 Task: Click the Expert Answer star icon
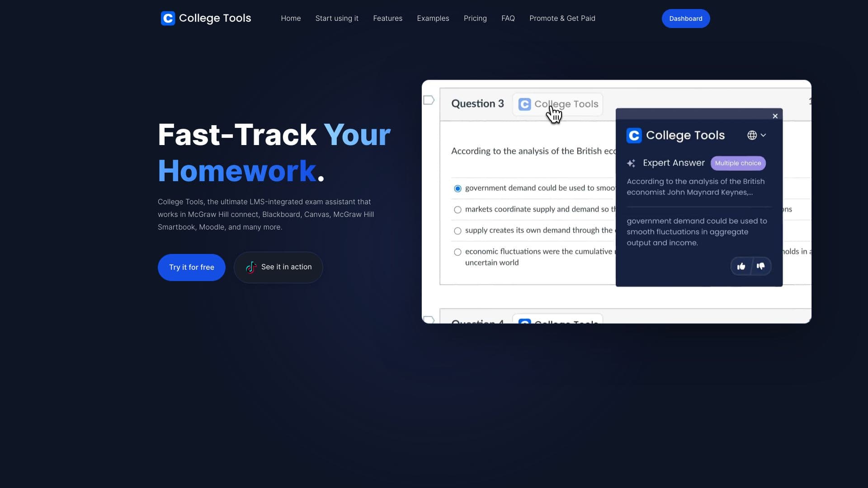click(x=631, y=163)
